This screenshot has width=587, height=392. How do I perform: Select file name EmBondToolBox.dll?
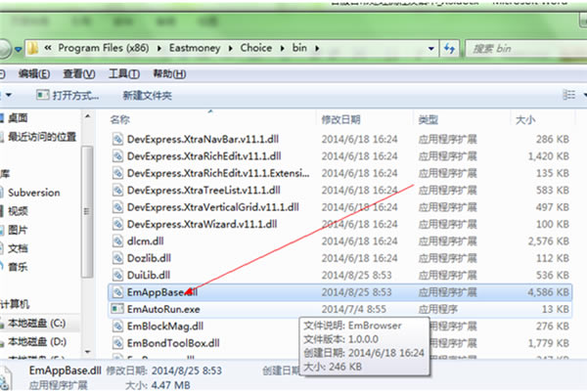pyautogui.click(x=173, y=343)
